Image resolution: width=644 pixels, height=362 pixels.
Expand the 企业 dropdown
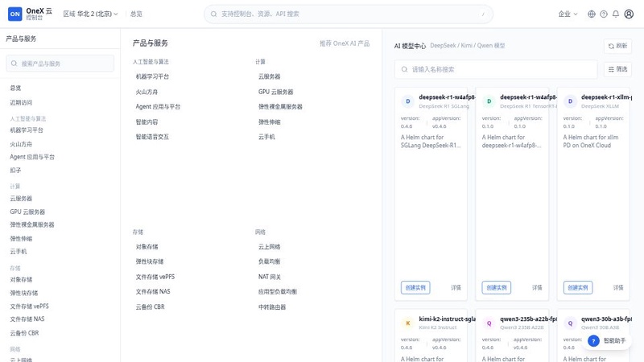568,14
